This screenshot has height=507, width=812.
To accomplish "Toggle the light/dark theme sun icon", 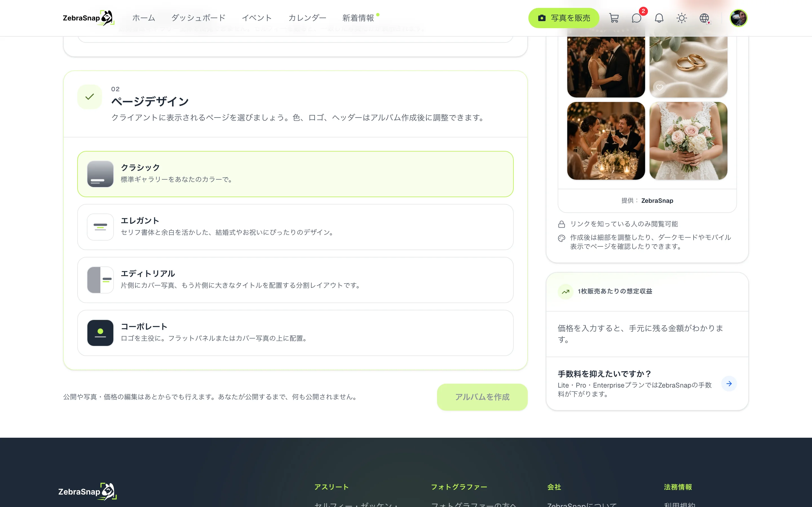I will pyautogui.click(x=681, y=18).
